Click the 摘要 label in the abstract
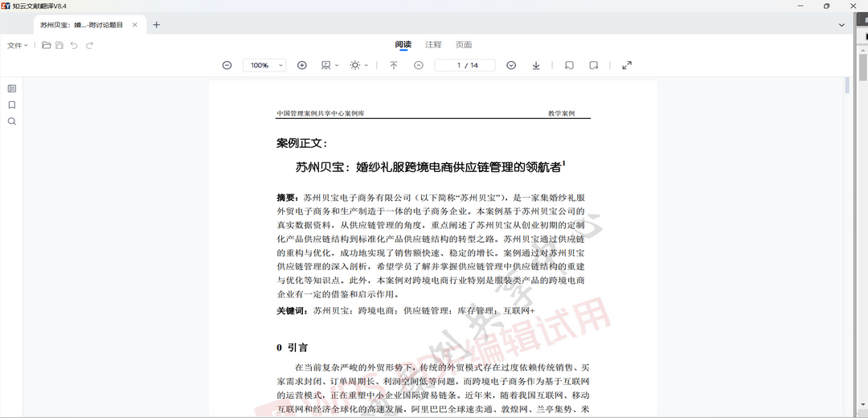This screenshot has height=418, width=868. point(287,198)
